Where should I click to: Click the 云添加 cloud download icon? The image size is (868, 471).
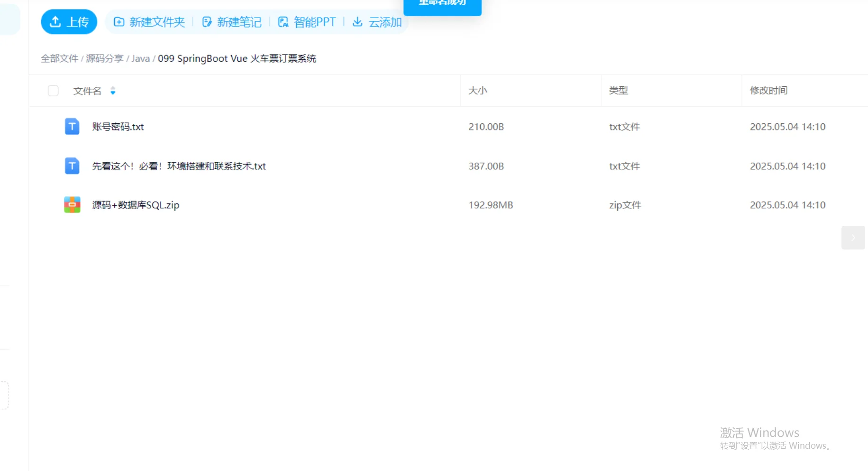click(x=357, y=21)
